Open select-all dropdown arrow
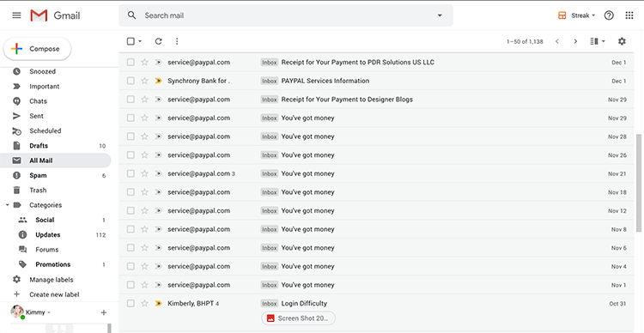Screen dimensions: 644x333 140,41
